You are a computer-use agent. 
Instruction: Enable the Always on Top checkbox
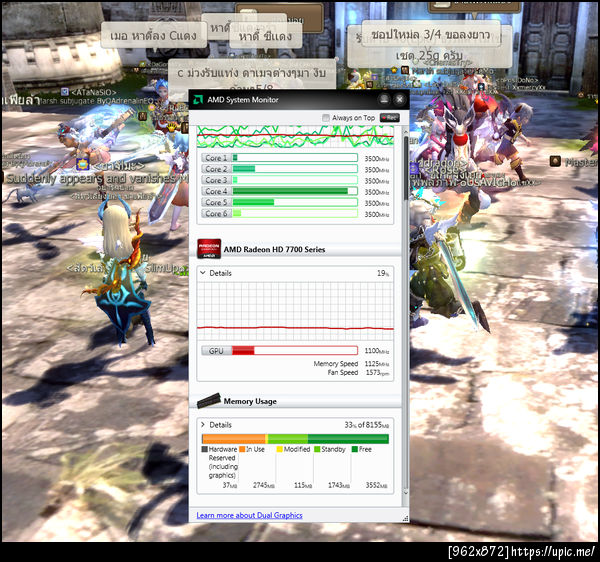(326, 118)
